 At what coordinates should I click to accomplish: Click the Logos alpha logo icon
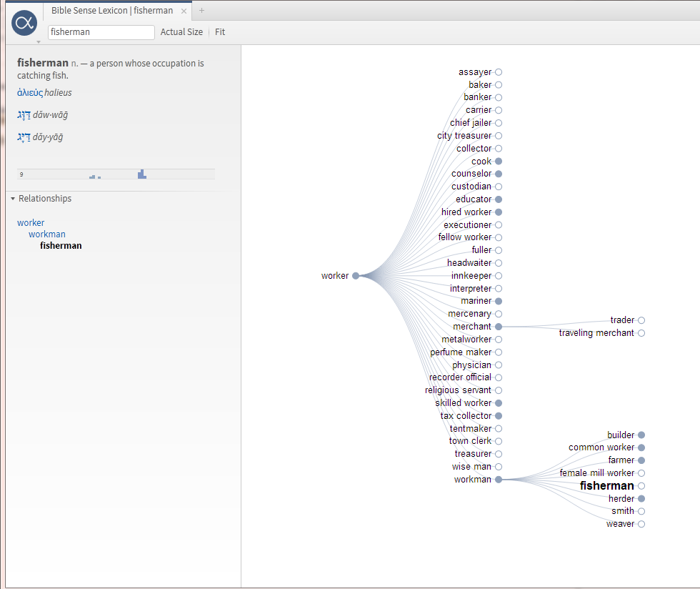click(24, 23)
